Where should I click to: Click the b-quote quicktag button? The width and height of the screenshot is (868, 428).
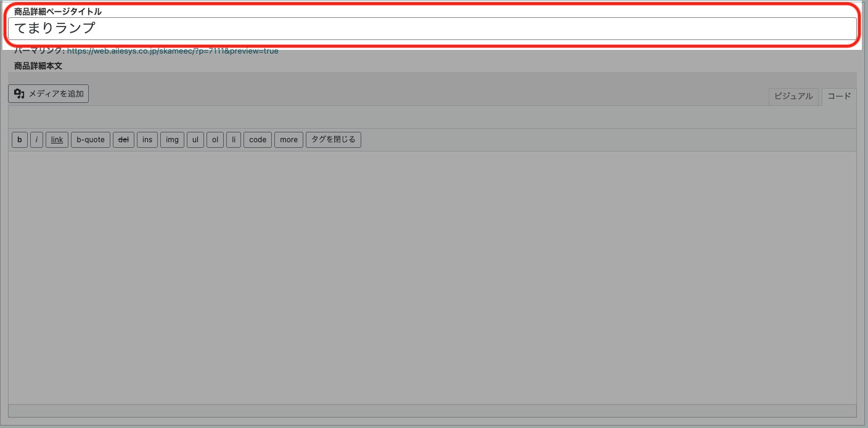[91, 140]
